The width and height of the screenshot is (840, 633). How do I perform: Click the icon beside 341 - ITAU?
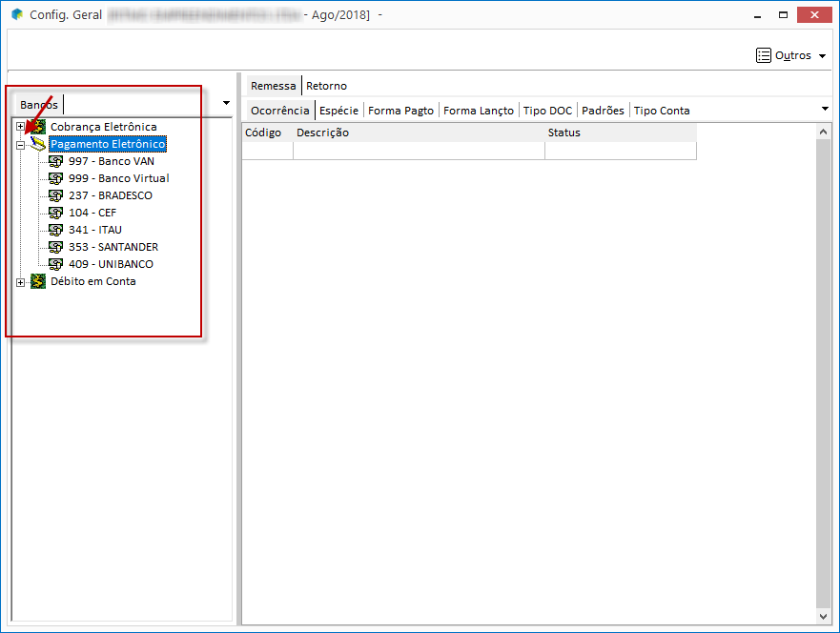coord(55,230)
